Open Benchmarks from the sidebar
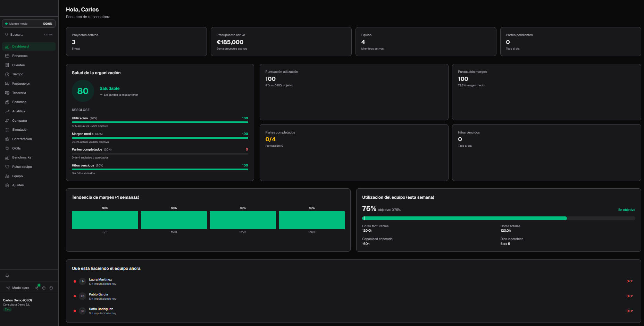Viewport: 644px width, 326px height. (x=22, y=157)
